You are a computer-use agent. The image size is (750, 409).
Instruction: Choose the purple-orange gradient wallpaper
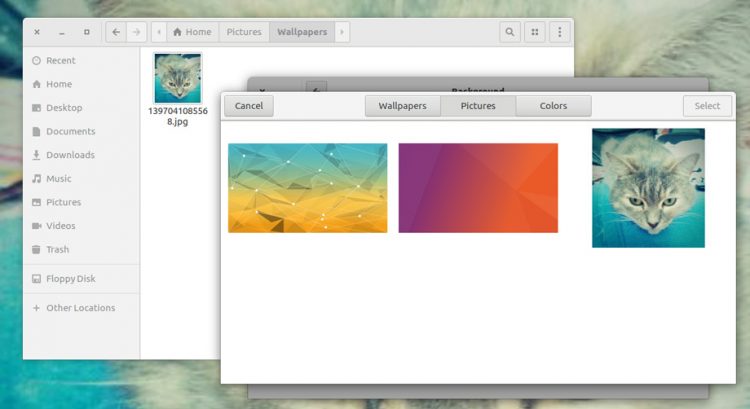pyautogui.click(x=478, y=188)
